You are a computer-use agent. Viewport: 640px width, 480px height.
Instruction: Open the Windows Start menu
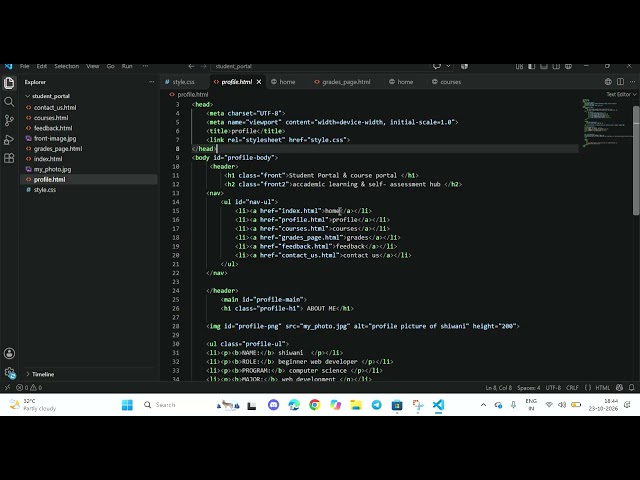(x=127, y=404)
